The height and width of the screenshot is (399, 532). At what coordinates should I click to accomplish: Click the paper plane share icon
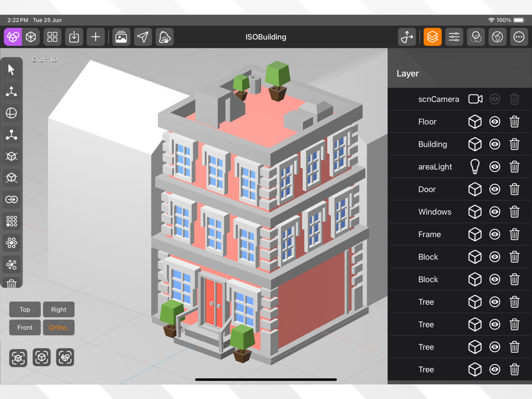[x=143, y=37]
